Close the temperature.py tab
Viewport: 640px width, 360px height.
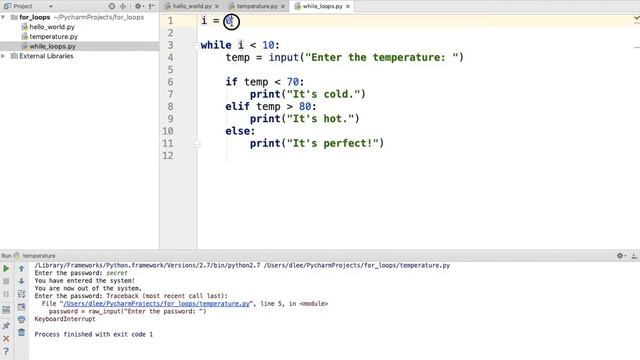(x=282, y=7)
